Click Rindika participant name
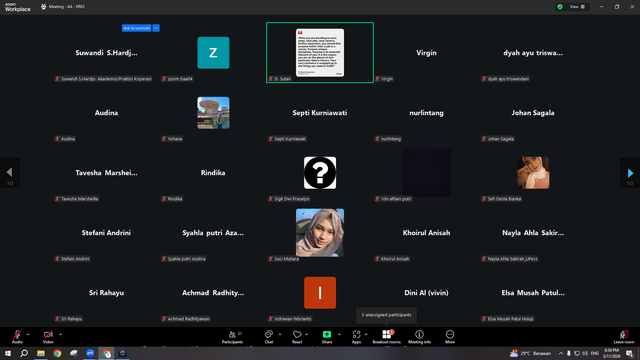This screenshot has width=640, height=360. point(213,173)
